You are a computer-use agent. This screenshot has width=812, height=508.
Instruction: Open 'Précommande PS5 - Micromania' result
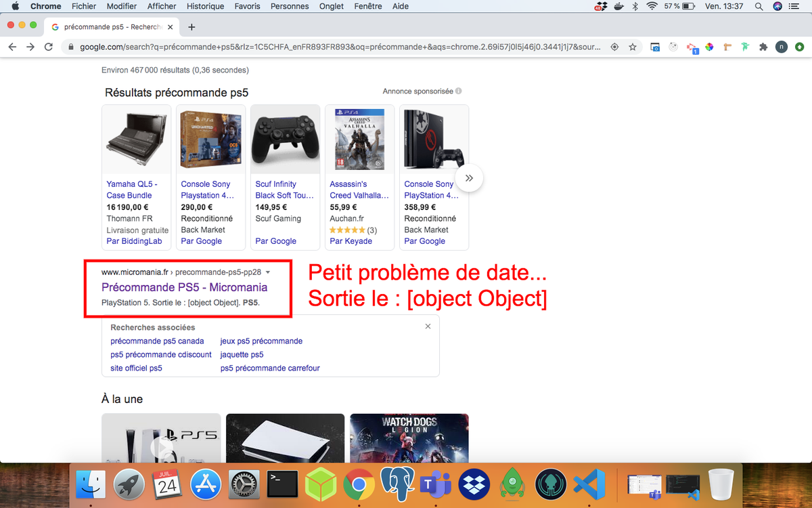click(184, 287)
